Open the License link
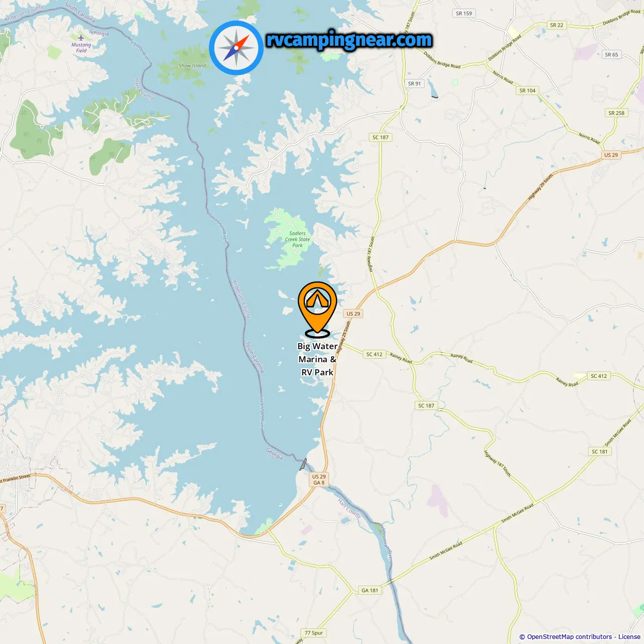This screenshot has width=644, height=644. (x=629, y=636)
